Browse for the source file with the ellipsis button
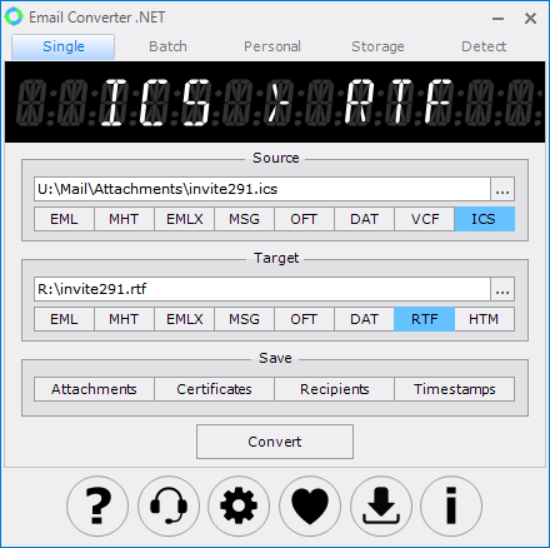Image resolution: width=550 pixels, height=548 pixels. [502, 189]
